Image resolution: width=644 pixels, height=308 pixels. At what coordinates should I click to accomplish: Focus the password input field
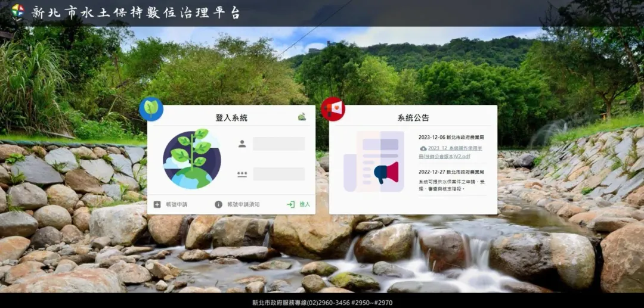279,174
